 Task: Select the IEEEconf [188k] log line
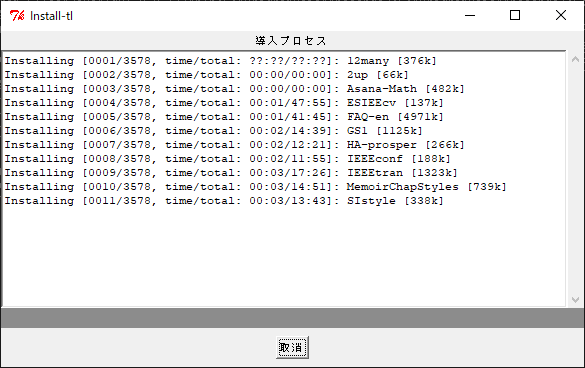(228, 159)
